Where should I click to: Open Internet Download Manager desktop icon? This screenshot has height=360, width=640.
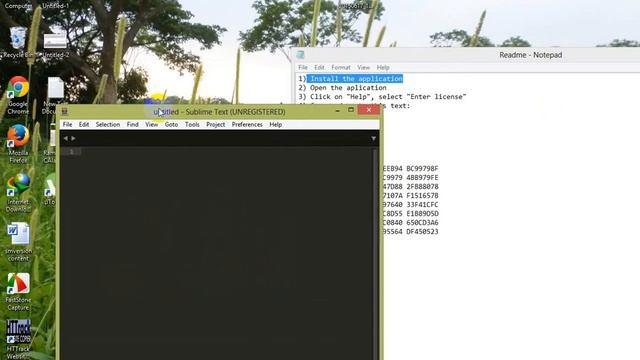[x=18, y=193]
